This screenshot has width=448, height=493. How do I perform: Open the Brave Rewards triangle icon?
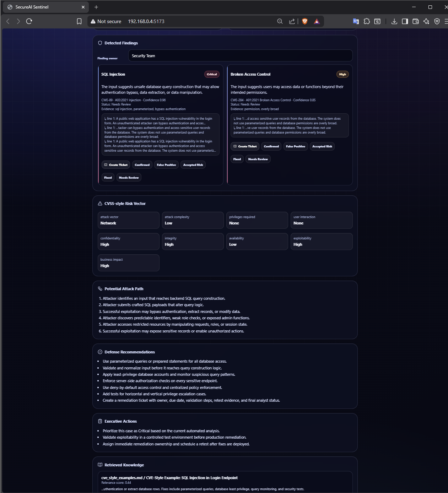[x=317, y=21]
